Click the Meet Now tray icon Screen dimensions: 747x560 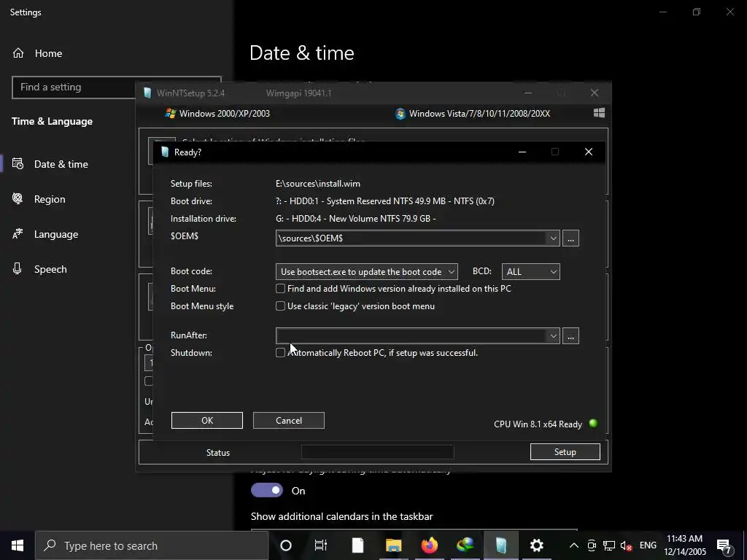[592, 545]
